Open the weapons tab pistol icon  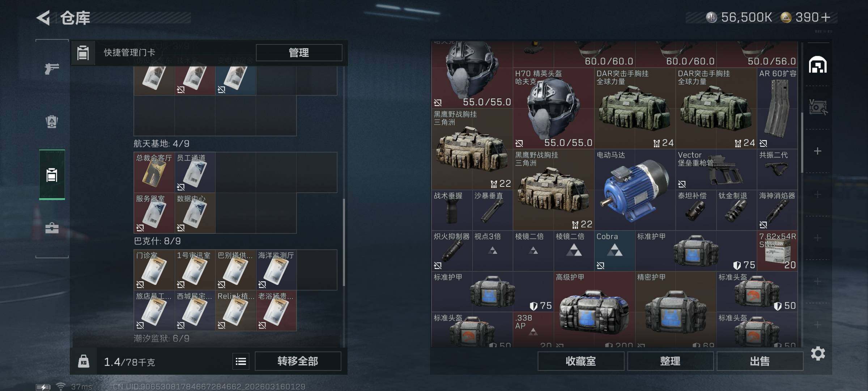pyautogui.click(x=52, y=68)
